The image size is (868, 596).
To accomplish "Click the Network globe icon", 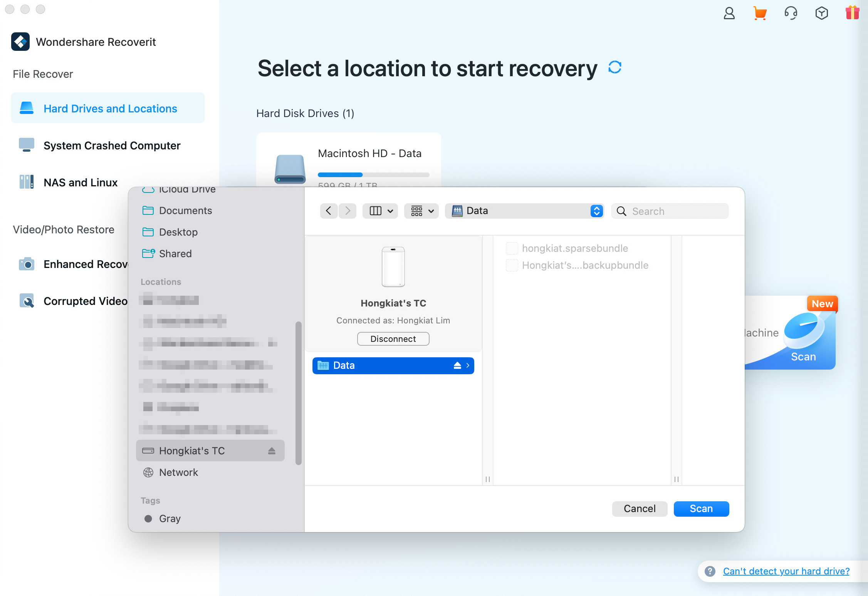I will click(148, 472).
